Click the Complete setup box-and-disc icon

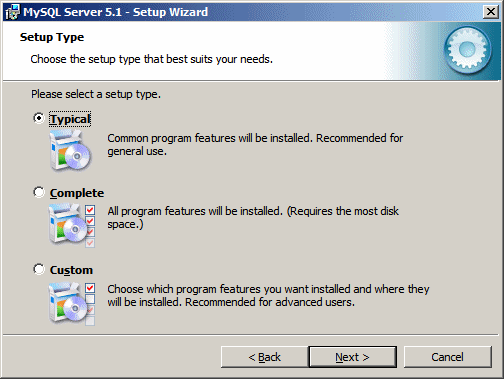coord(68,225)
